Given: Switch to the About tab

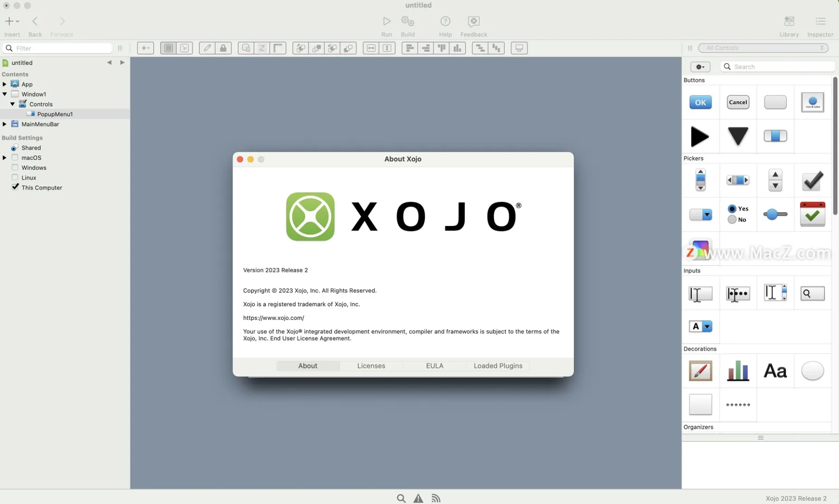Looking at the screenshot, I should click(308, 366).
